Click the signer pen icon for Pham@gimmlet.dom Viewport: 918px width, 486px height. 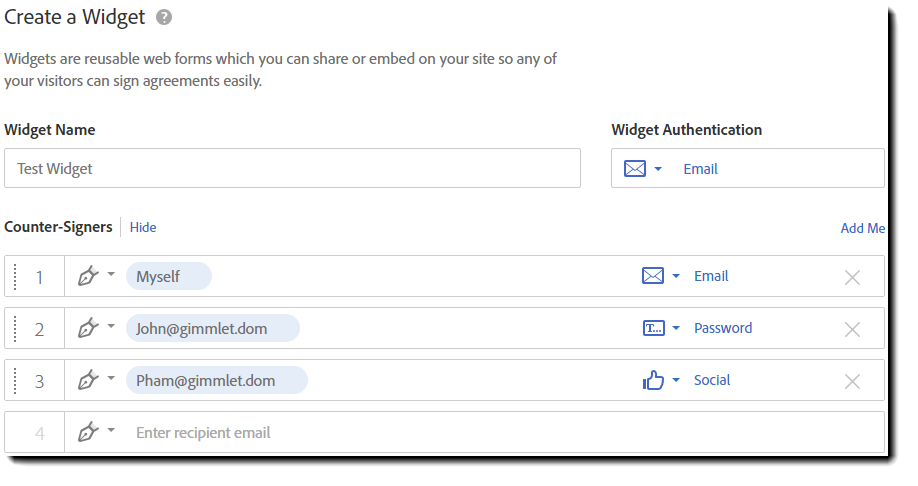(x=88, y=380)
